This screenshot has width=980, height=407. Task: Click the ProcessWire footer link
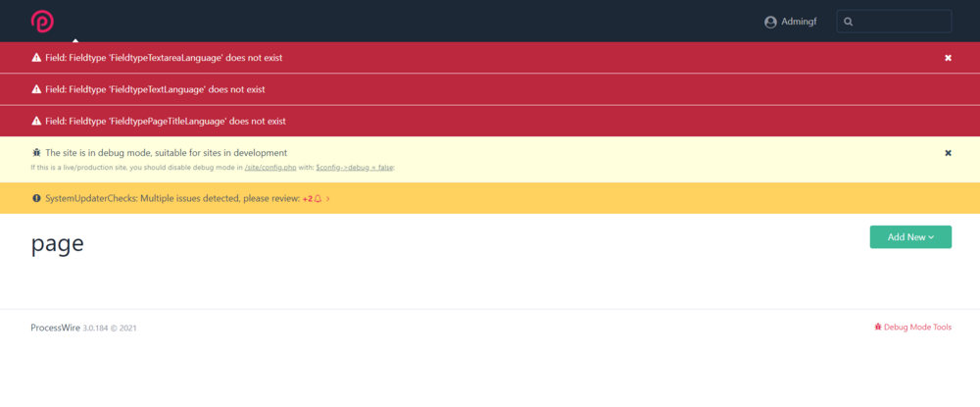click(55, 328)
